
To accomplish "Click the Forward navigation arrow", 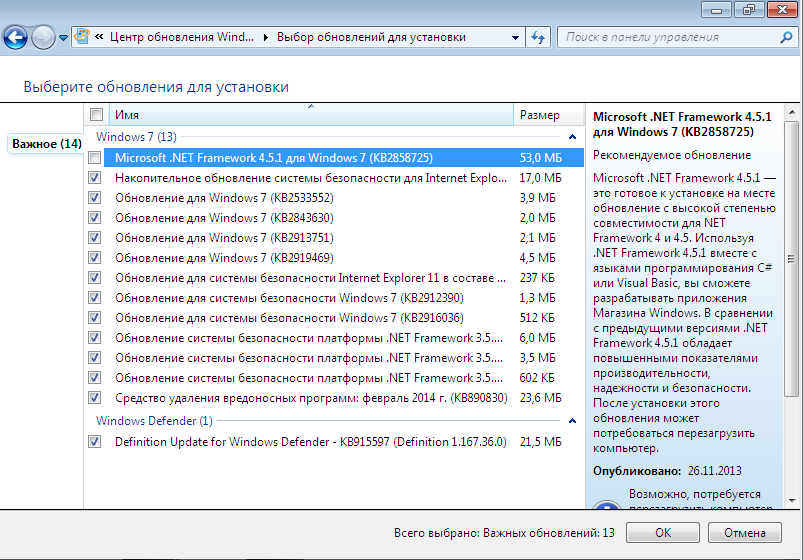I will 43,37.
